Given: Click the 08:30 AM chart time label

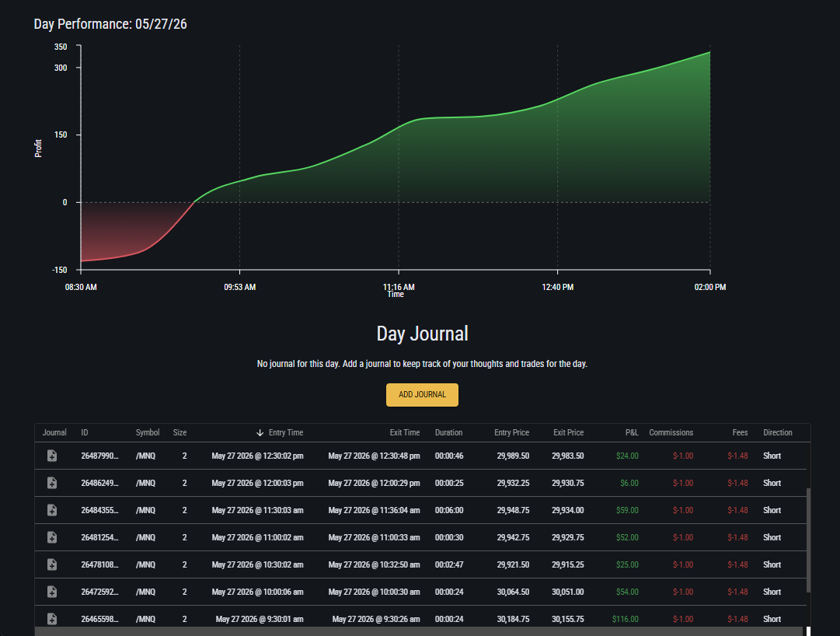Looking at the screenshot, I should (81, 287).
